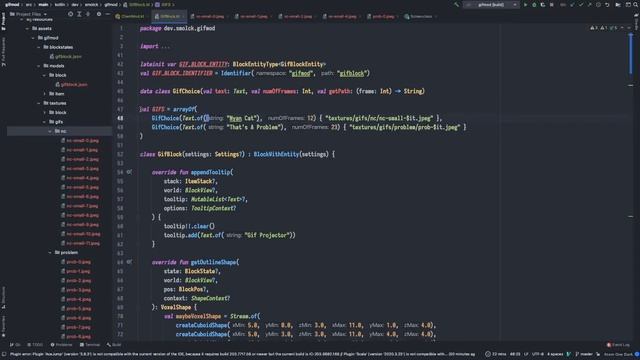Build the project with the hammer icon
Viewport: 640px width, 360px height.
click(456, 4)
